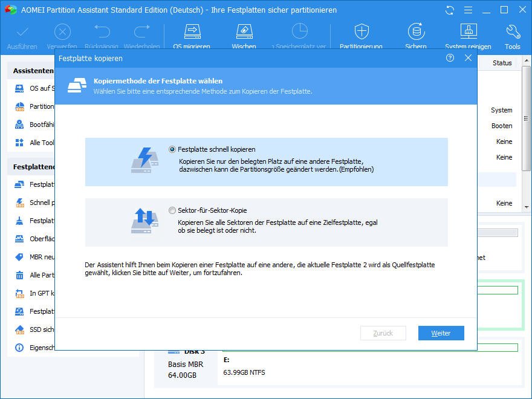Click the sector copy arrows disk icon
This screenshot has width=532, height=399.
coord(145,221)
